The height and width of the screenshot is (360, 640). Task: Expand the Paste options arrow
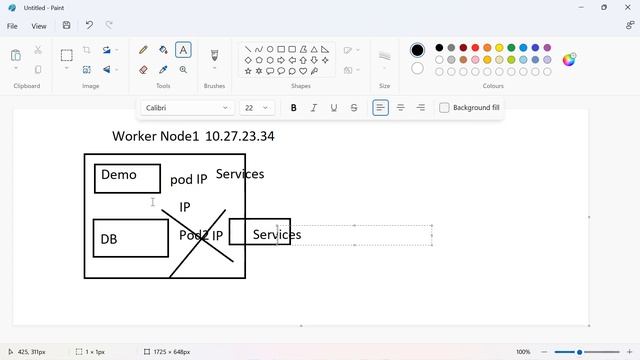pos(16,68)
